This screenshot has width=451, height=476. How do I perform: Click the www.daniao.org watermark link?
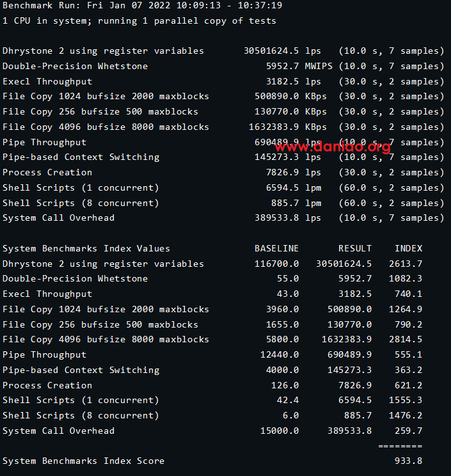pos(328,147)
